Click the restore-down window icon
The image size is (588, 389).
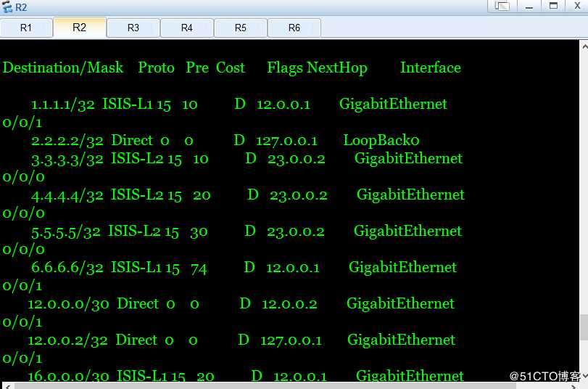[x=502, y=6]
